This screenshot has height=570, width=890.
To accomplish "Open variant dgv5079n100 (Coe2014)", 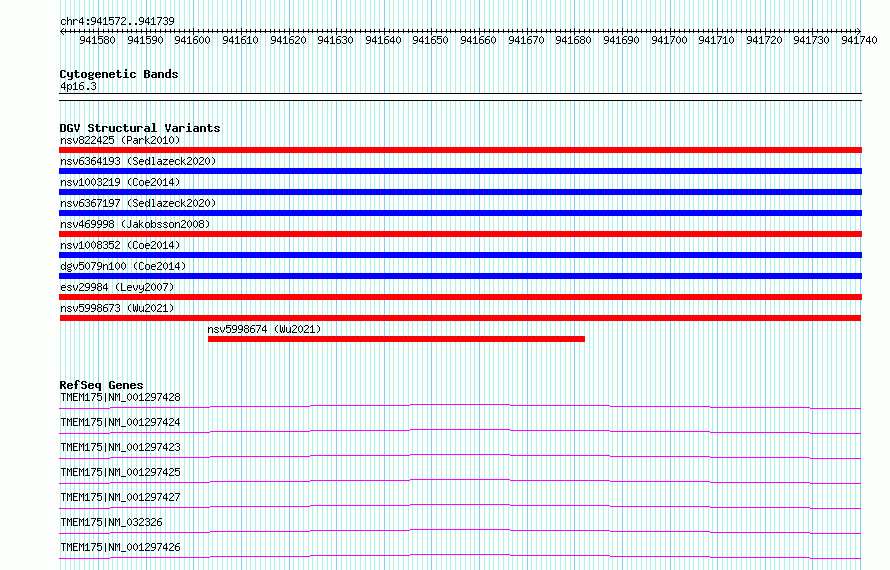I will (x=123, y=266).
